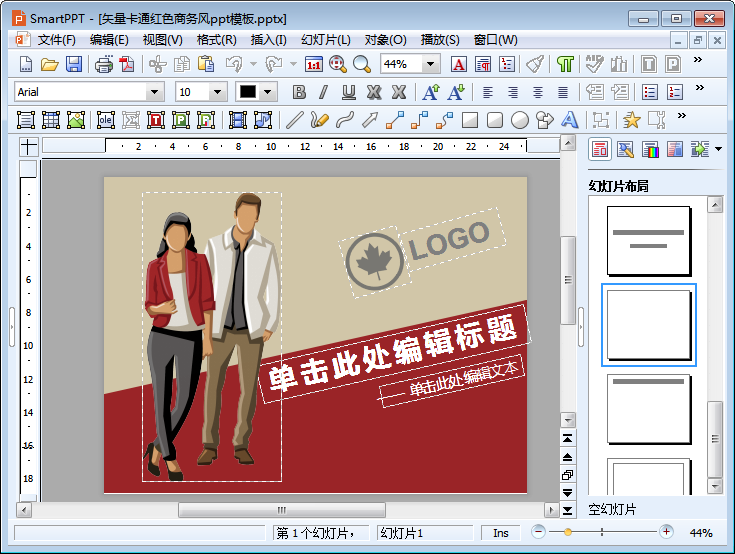Insert an OLE object frame
The height and width of the screenshot is (554, 735).
(x=105, y=120)
